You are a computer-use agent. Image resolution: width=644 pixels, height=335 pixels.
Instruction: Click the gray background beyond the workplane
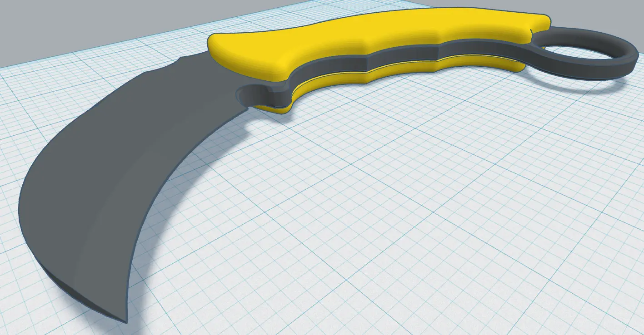tap(68, 27)
